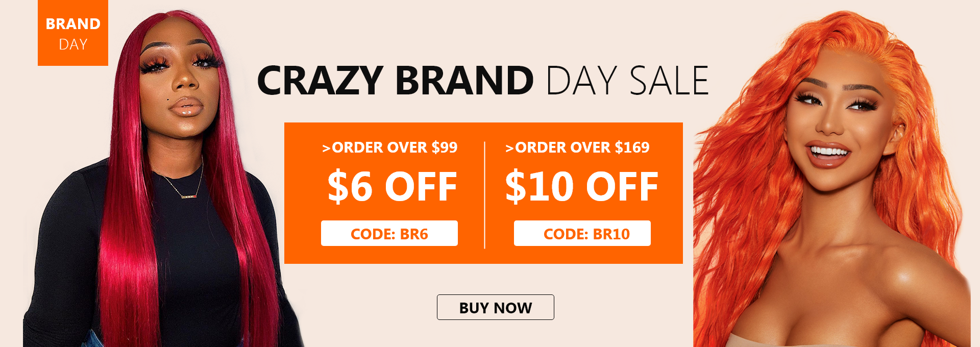Click the word SALE in the headline
Viewport: 980px width, 347px height.
click(x=669, y=81)
